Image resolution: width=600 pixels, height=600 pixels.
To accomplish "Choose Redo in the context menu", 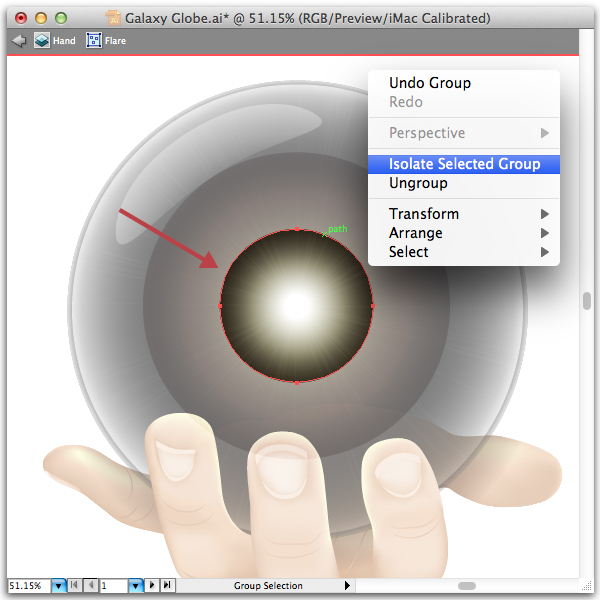I will tap(464, 102).
